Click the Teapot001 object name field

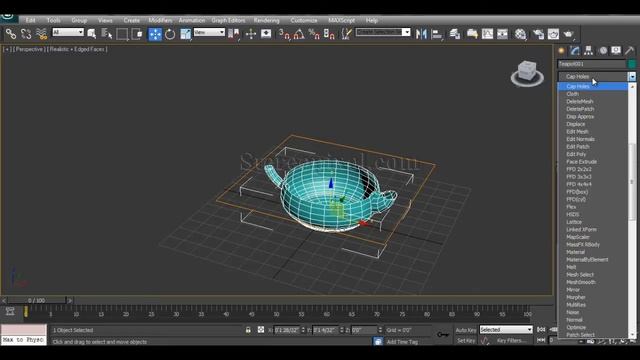coord(591,64)
